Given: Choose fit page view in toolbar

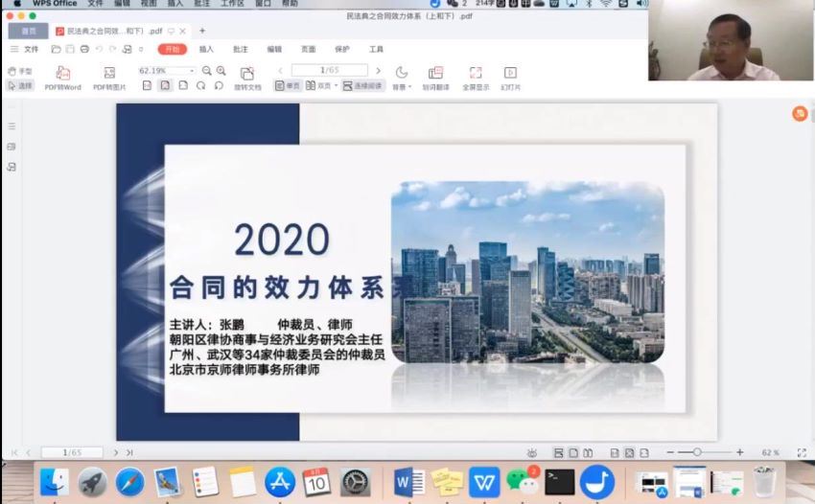Looking at the screenshot, I should click(165, 85).
